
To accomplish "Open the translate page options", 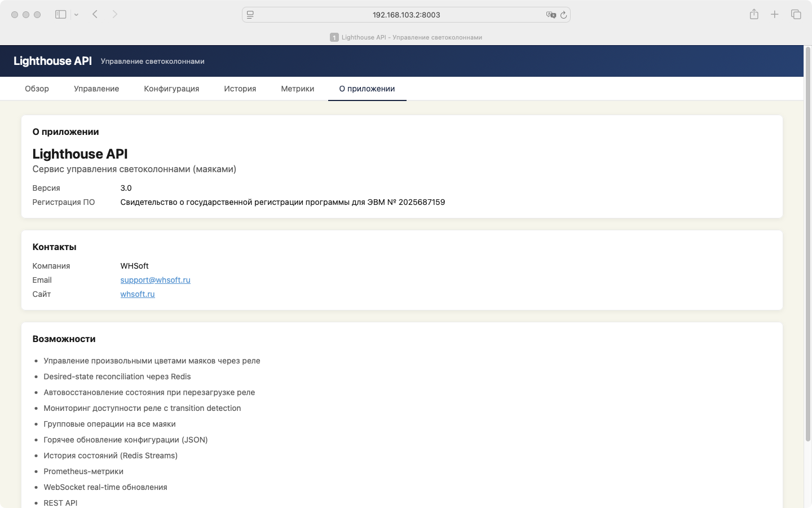I will [x=551, y=15].
